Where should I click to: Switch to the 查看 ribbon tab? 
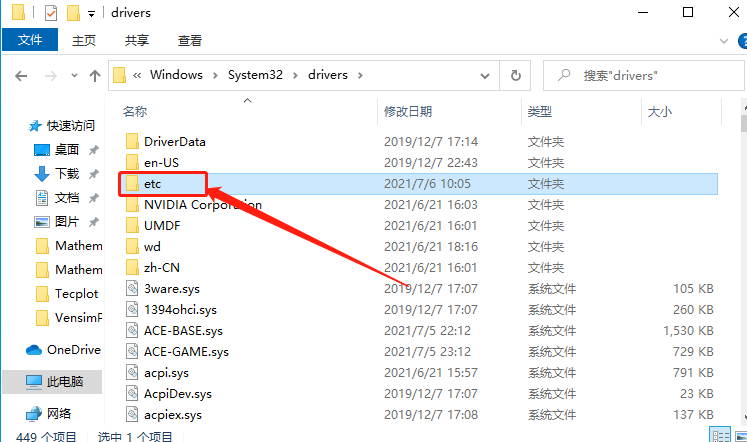190,40
